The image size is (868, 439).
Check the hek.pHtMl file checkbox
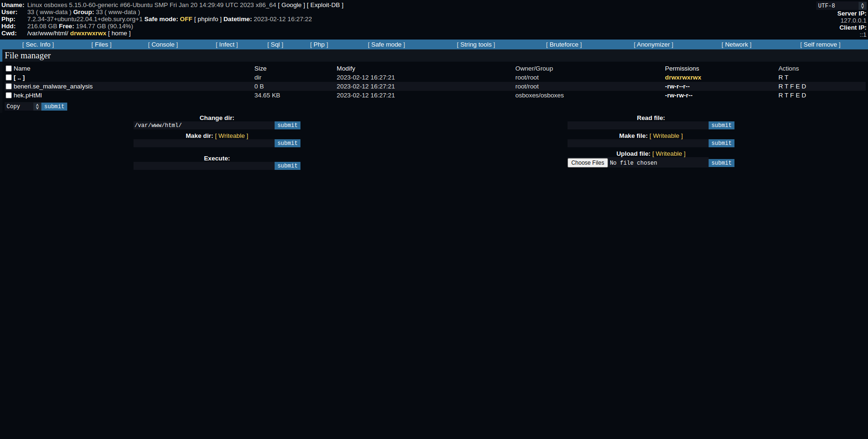click(8, 96)
